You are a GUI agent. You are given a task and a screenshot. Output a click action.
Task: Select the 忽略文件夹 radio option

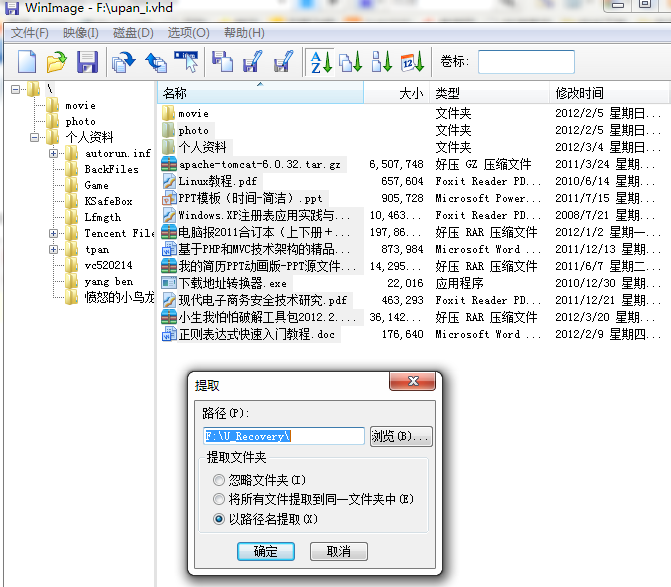pyautogui.click(x=219, y=480)
